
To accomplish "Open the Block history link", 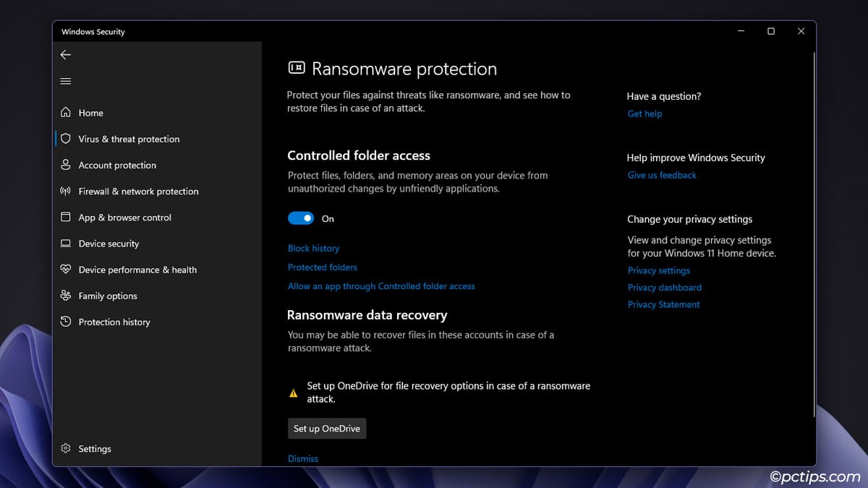I will (313, 248).
